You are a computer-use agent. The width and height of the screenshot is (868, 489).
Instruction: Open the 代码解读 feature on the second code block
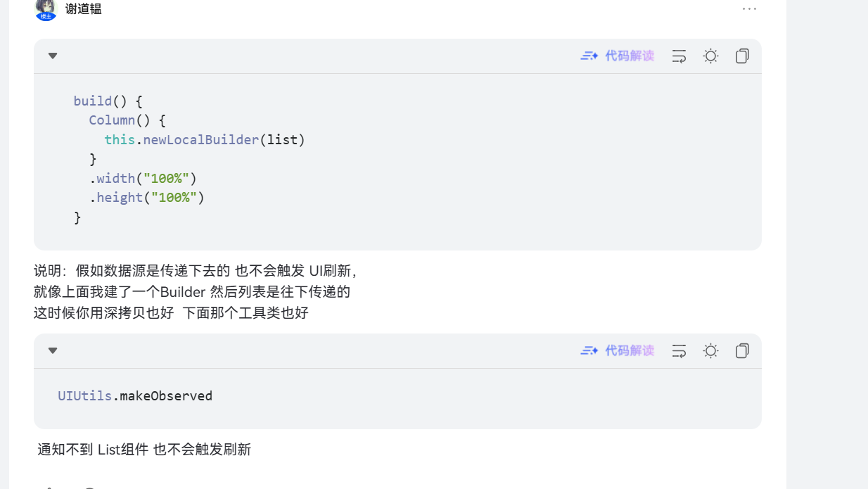(x=630, y=350)
